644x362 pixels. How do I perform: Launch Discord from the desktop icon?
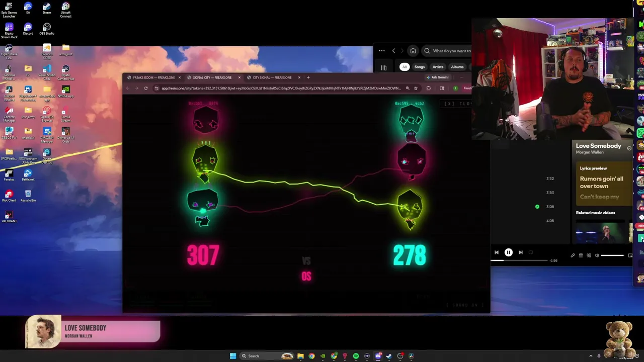(28, 29)
